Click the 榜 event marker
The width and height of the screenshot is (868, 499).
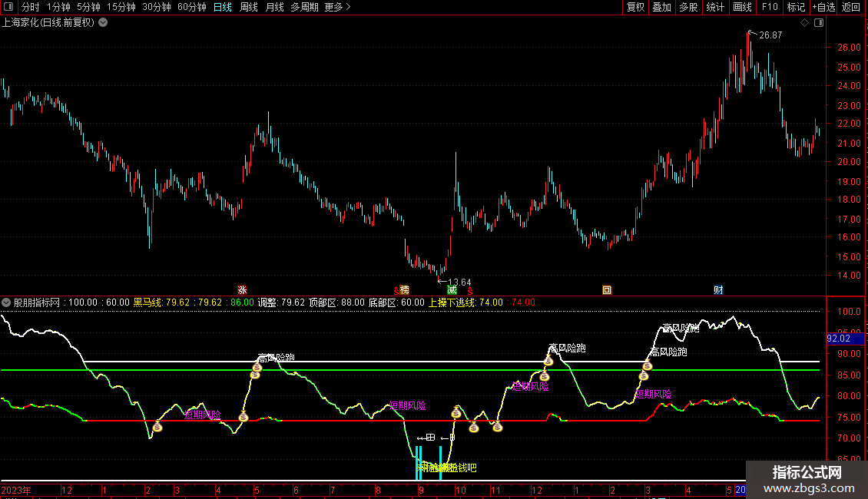tap(405, 290)
